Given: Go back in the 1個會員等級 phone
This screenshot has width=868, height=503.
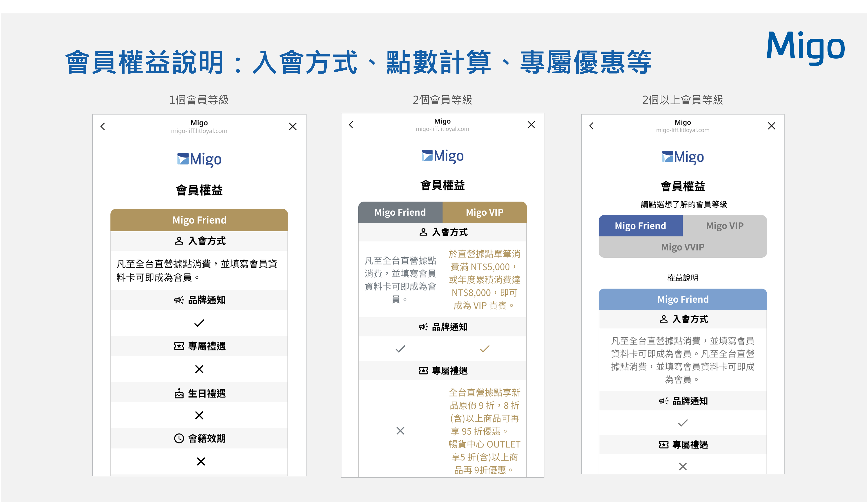Looking at the screenshot, I should 103,126.
